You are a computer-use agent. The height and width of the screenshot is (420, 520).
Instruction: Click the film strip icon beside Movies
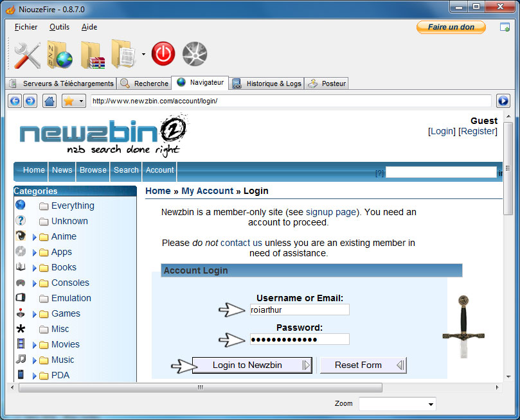pyautogui.click(x=21, y=344)
